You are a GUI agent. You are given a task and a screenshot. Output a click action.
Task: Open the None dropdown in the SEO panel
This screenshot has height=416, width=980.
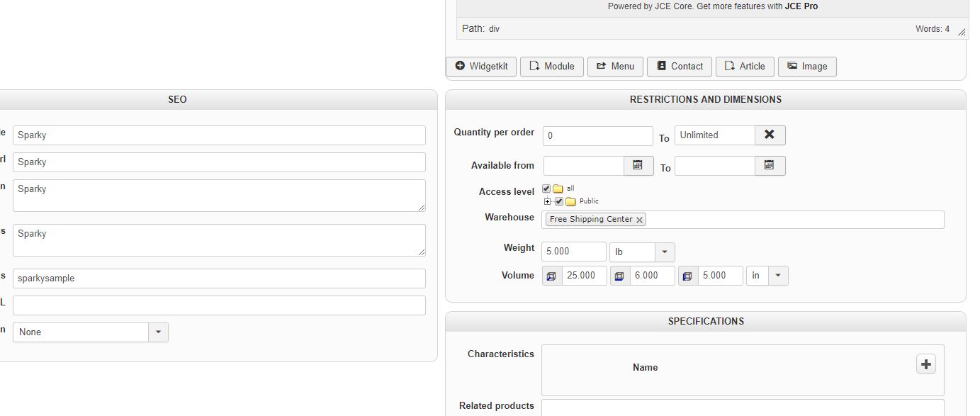pyautogui.click(x=158, y=332)
